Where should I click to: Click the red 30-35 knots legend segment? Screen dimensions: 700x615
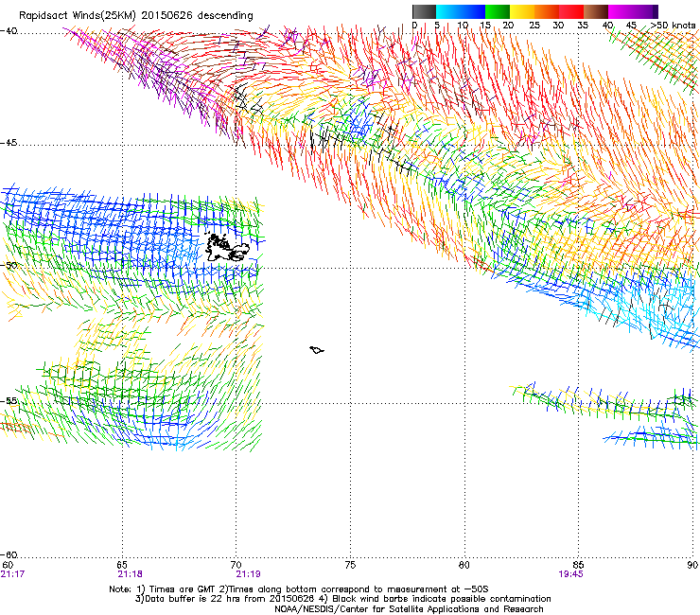tap(571, 11)
